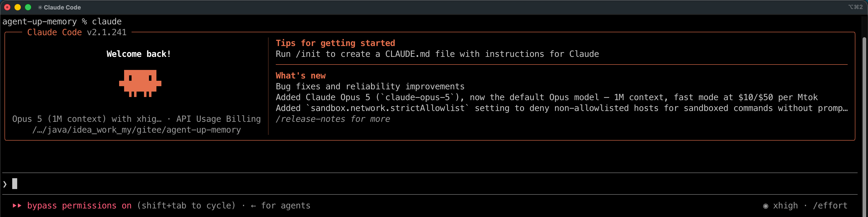Image resolution: width=868 pixels, height=217 pixels.
Task: Click the left arrow for agents hint
Action: 253,206
